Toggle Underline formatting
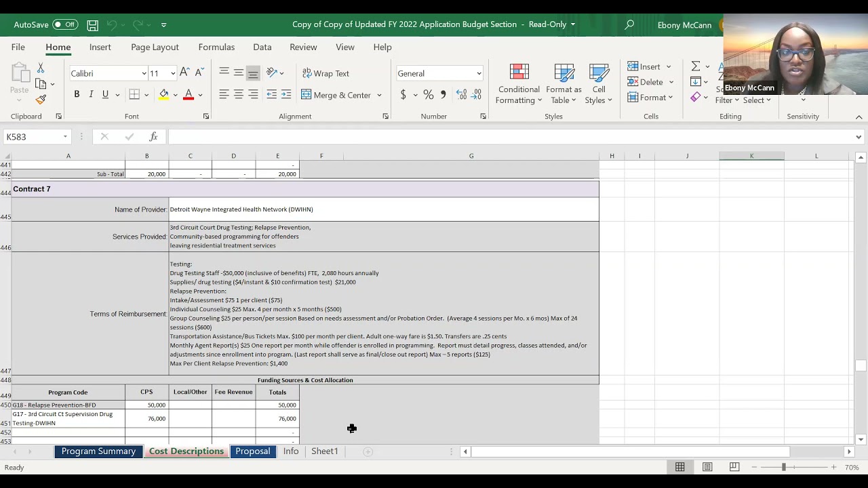The width and height of the screenshot is (868, 488). point(105,94)
